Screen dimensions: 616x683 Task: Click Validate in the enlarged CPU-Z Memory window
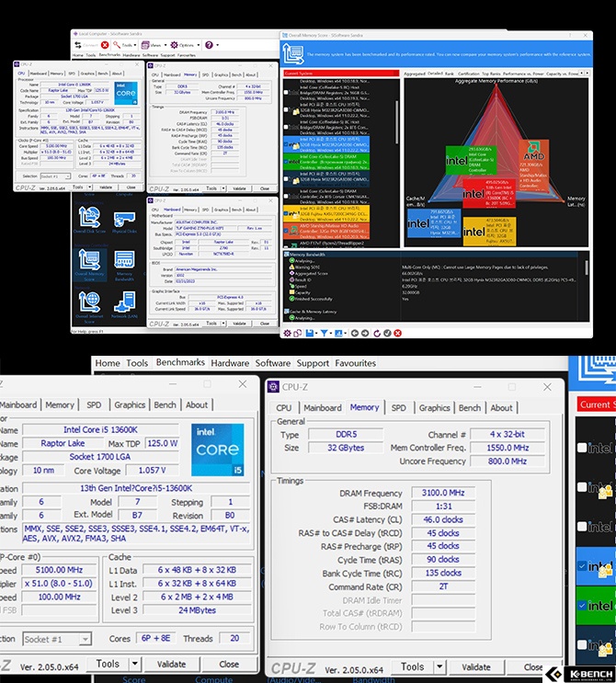pyautogui.click(x=476, y=666)
